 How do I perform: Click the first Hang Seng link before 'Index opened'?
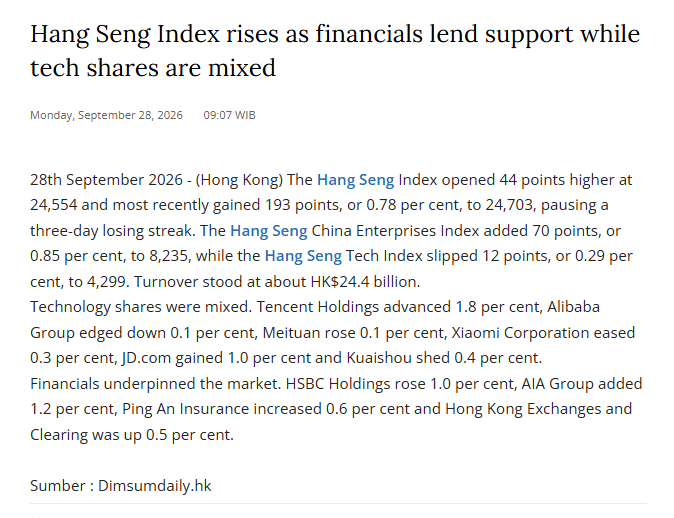click(x=355, y=180)
